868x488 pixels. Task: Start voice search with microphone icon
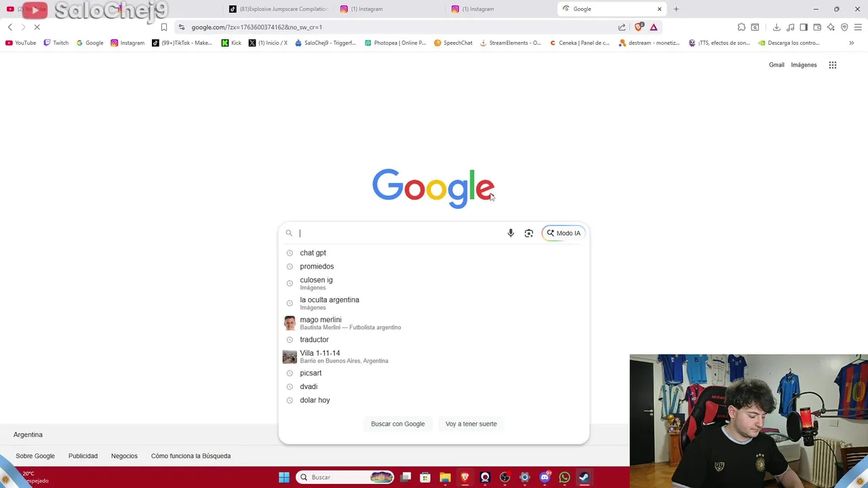pyautogui.click(x=511, y=233)
